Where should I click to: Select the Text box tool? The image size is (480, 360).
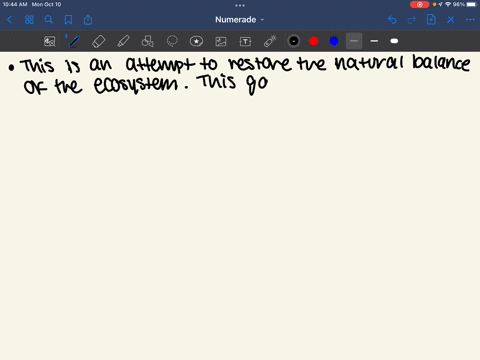coord(245,41)
